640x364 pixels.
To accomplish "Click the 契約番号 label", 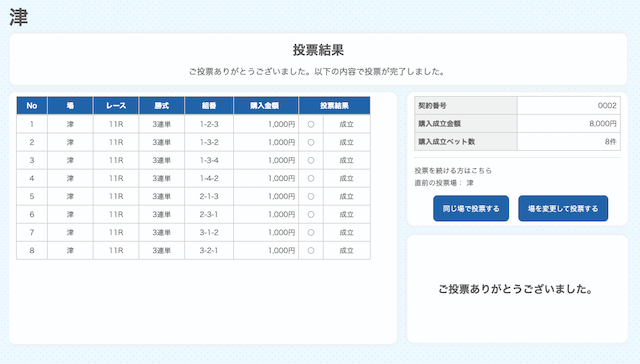I will coord(432,106).
